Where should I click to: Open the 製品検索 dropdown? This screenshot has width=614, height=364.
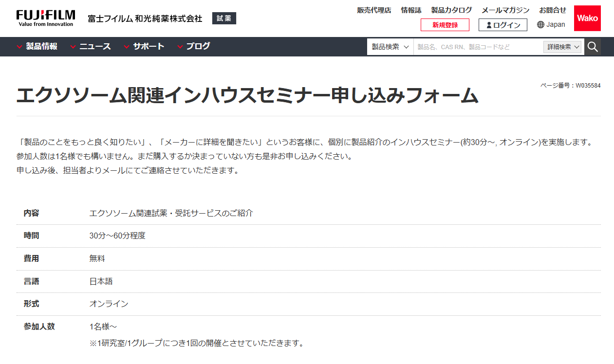[390, 47]
